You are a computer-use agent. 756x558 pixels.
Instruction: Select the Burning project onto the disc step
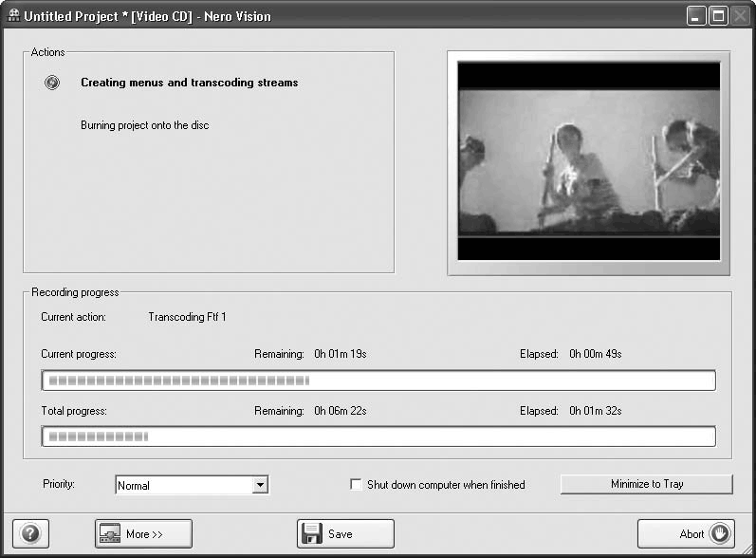click(x=144, y=125)
